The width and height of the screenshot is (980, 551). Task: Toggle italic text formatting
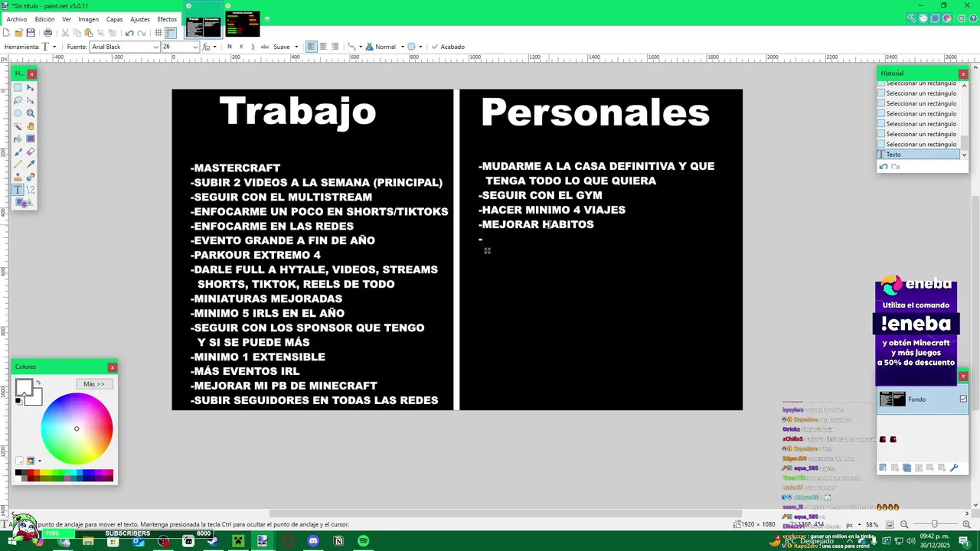[241, 47]
